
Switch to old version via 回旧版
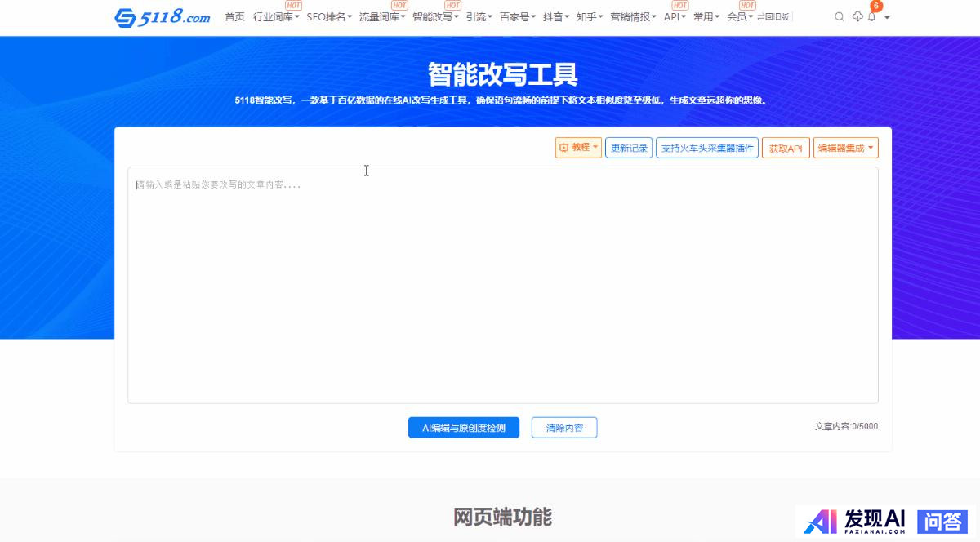[773, 17]
